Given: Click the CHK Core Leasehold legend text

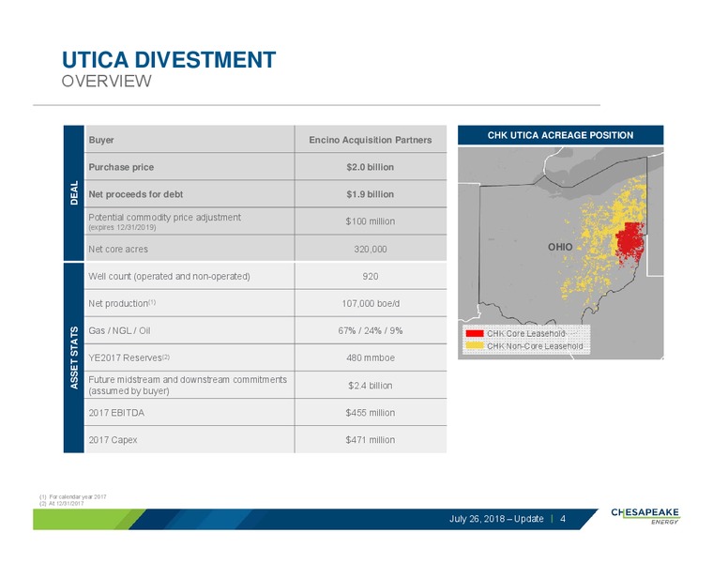Looking at the screenshot, I should [525, 333].
